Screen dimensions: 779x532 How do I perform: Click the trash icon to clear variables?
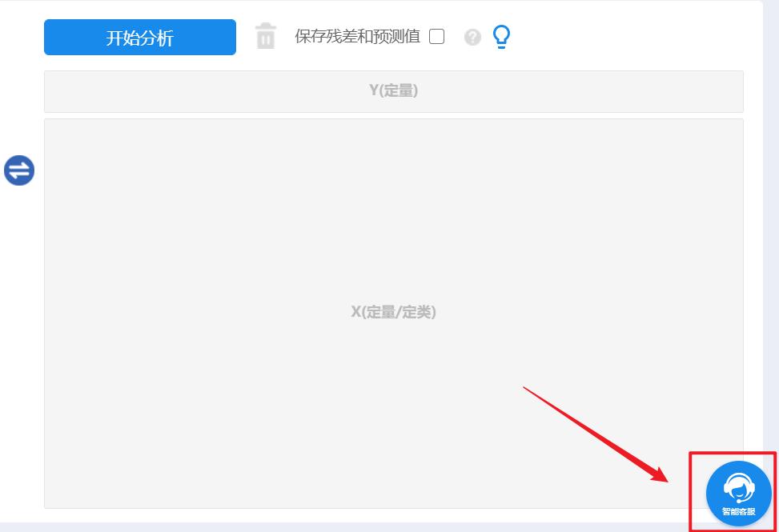click(x=265, y=36)
